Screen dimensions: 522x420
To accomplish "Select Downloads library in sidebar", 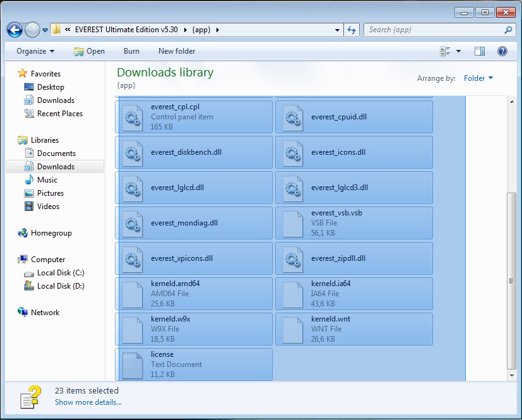I will click(x=55, y=167).
